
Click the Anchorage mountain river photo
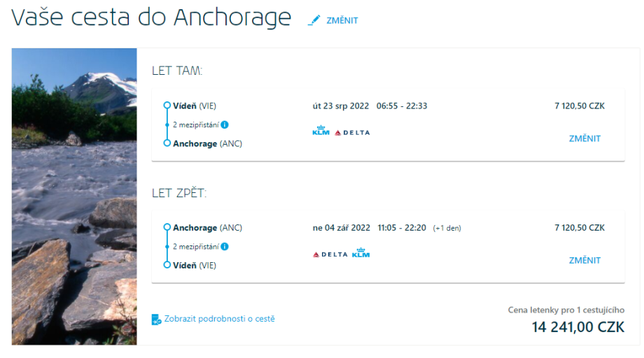tap(74, 196)
